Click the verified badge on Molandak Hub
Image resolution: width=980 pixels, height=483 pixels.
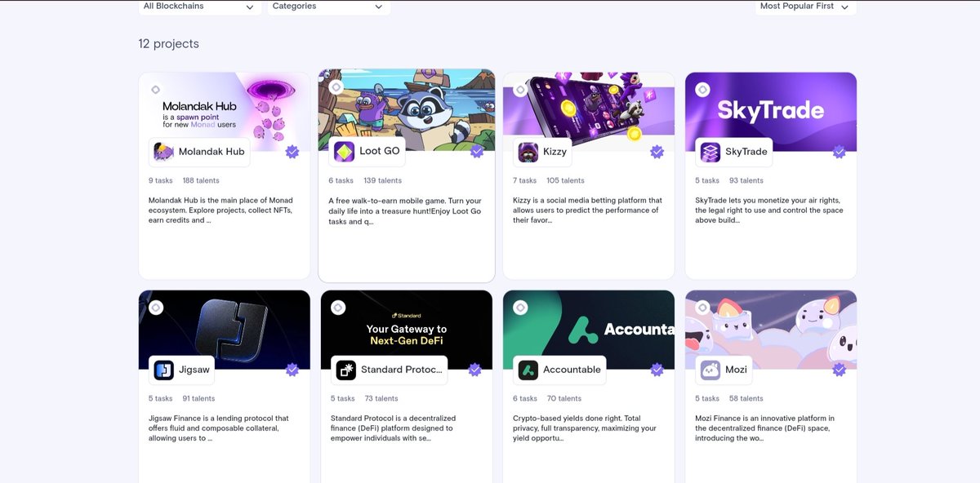click(292, 152)
